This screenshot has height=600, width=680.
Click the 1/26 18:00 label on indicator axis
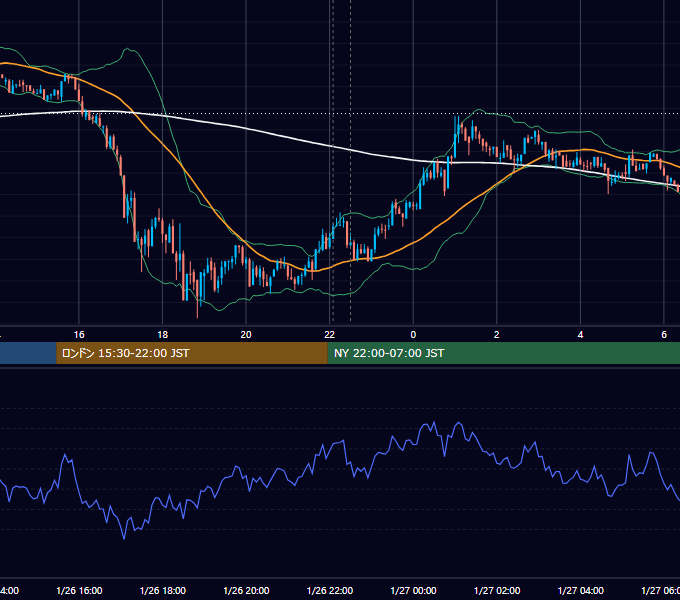tap(163, 590)
